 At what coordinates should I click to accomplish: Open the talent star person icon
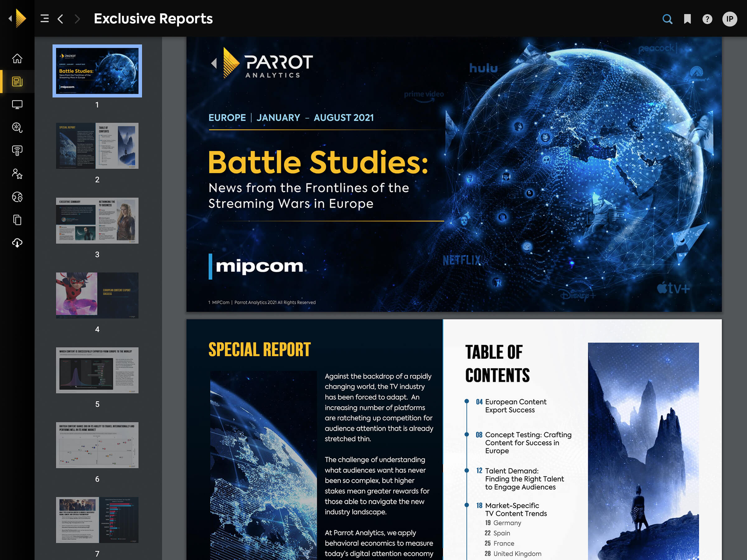click(17, 174)
